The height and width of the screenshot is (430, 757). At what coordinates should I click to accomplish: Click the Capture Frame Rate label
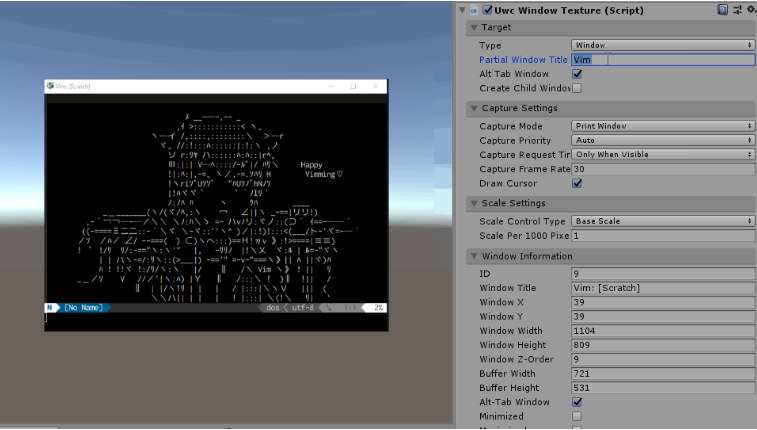coord(525,169)
